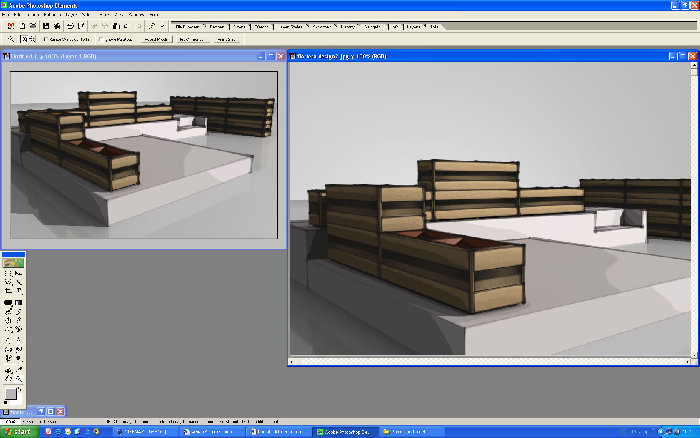Select the Rectangular Marquee tool
700x438 pixels.
coord(8,272)
